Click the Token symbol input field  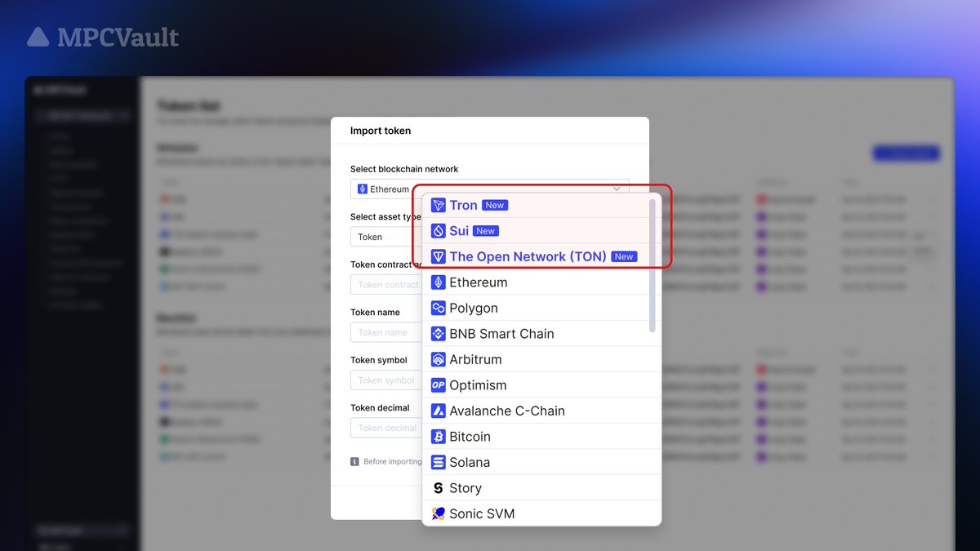pos(386,380)
